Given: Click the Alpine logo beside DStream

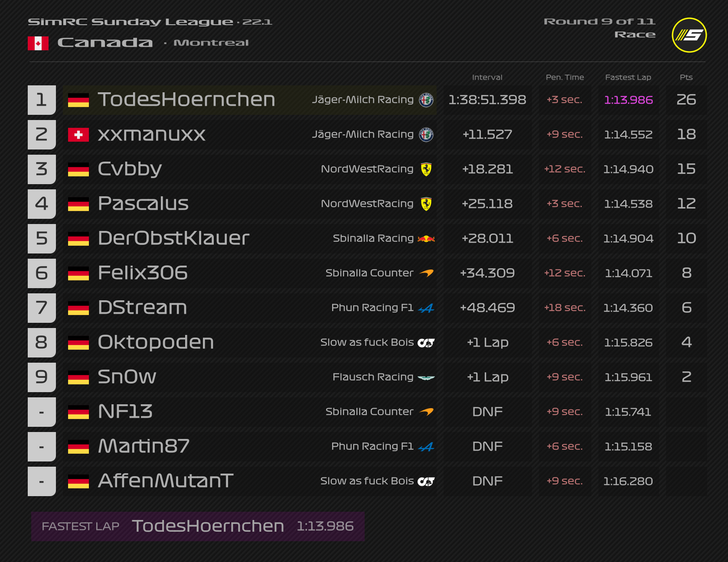Looking at the screenshot, I should pos(426,308).
